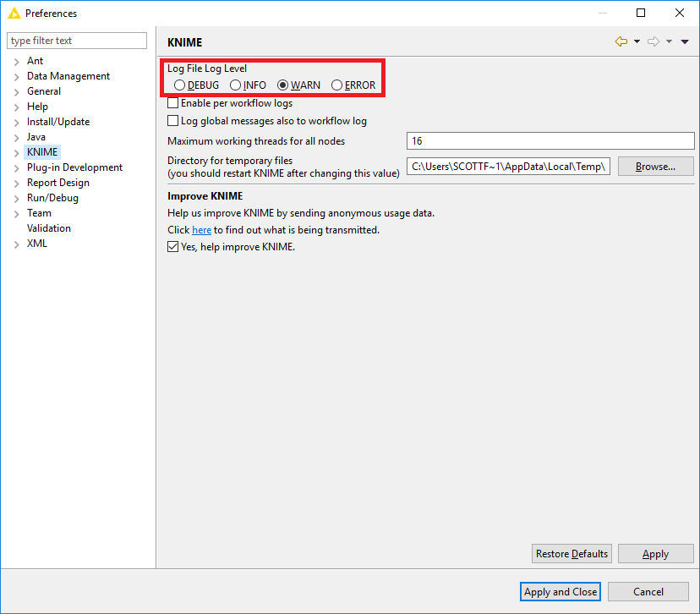The height and width of the screenshot is (614, 700).
Task: Click the 'here' usage data link
Action: coord(201,230)
